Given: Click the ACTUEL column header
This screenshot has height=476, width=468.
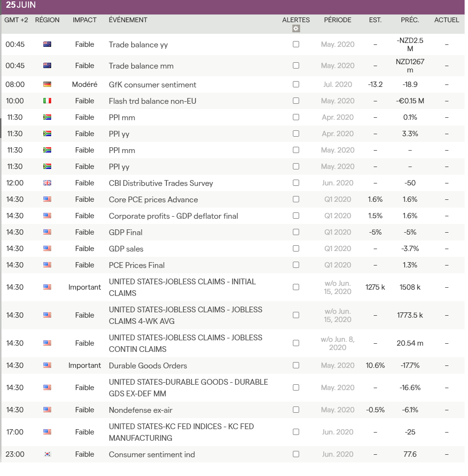Looking at the screenshot, I should pos(446,20).
